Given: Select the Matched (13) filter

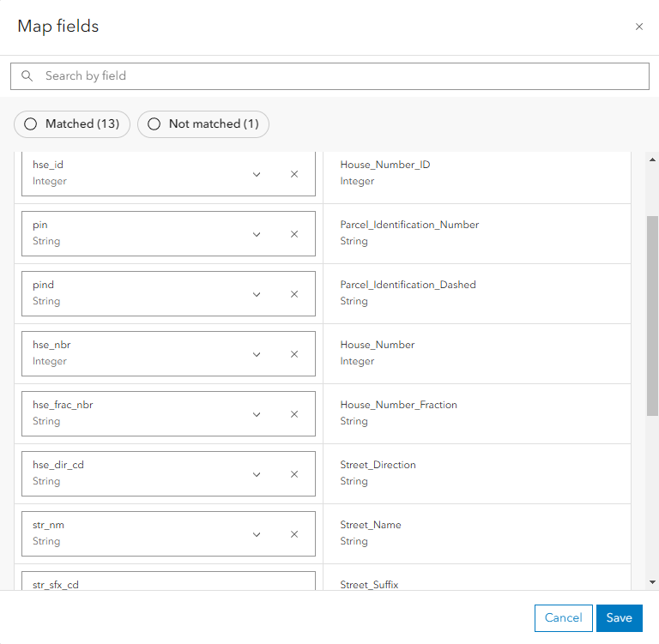Looking at the screenshot, I should point(72,124).
